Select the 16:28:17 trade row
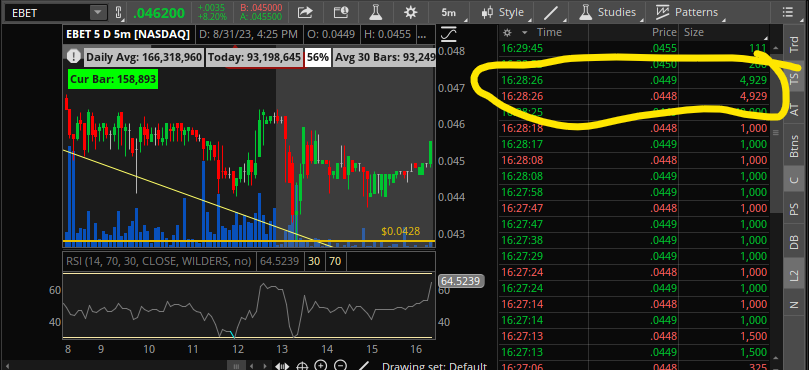This screenshot has width=809, height=370. click(x=635, y=144)
